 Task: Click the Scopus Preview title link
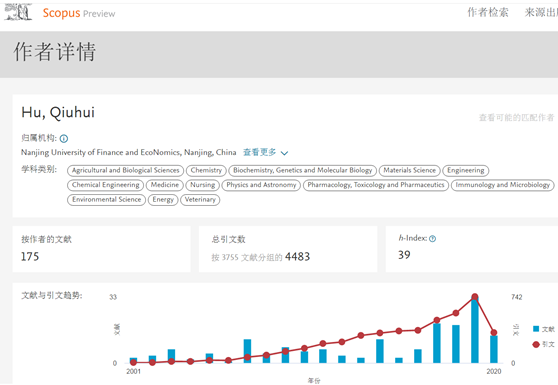[79, 13]
